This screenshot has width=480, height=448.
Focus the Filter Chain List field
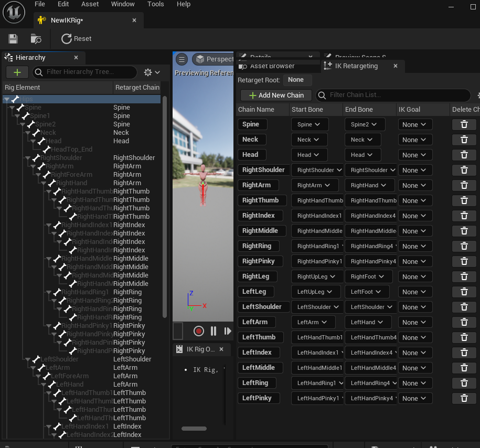[393, 95]
